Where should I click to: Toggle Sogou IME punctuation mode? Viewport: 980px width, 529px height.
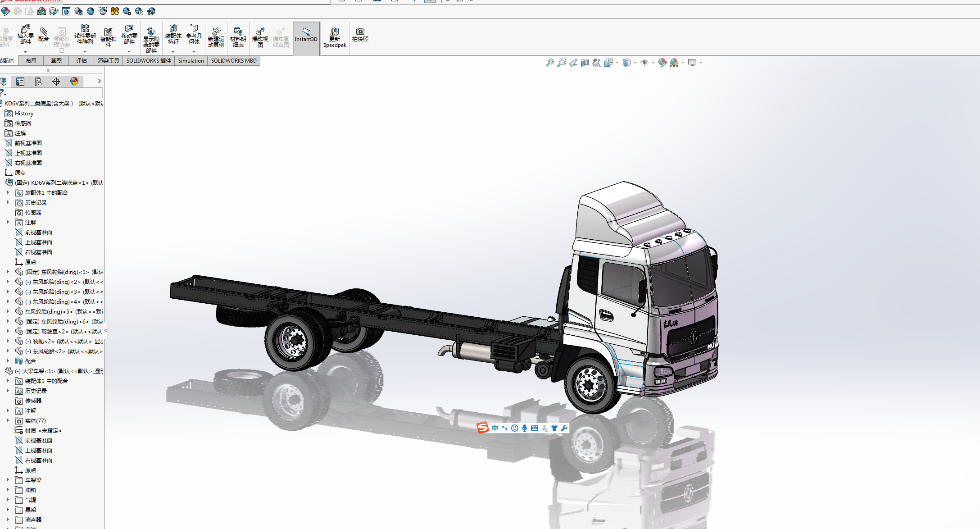point(505,428)
